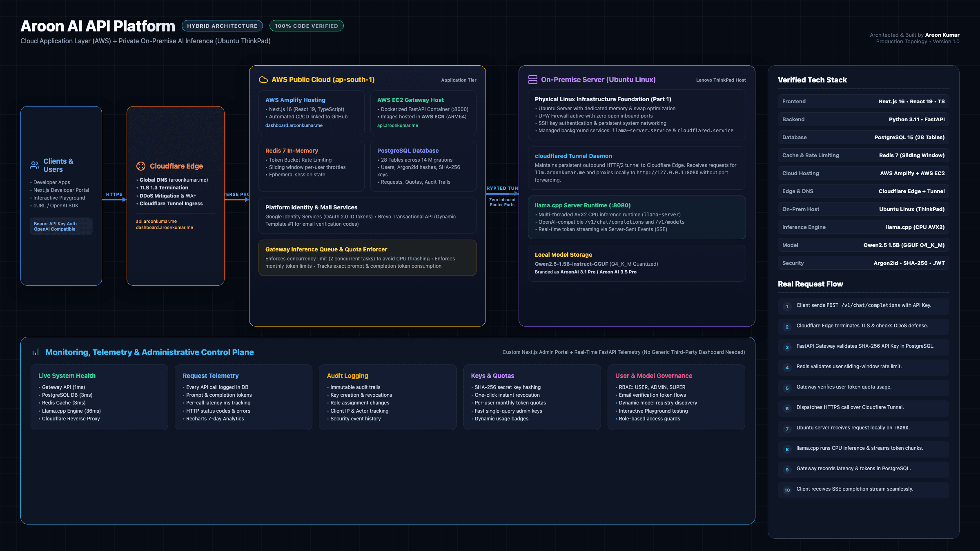Select the Frontend row in Verified Tech Stack
The image size is (980, 551).
(x=863, y=101)
